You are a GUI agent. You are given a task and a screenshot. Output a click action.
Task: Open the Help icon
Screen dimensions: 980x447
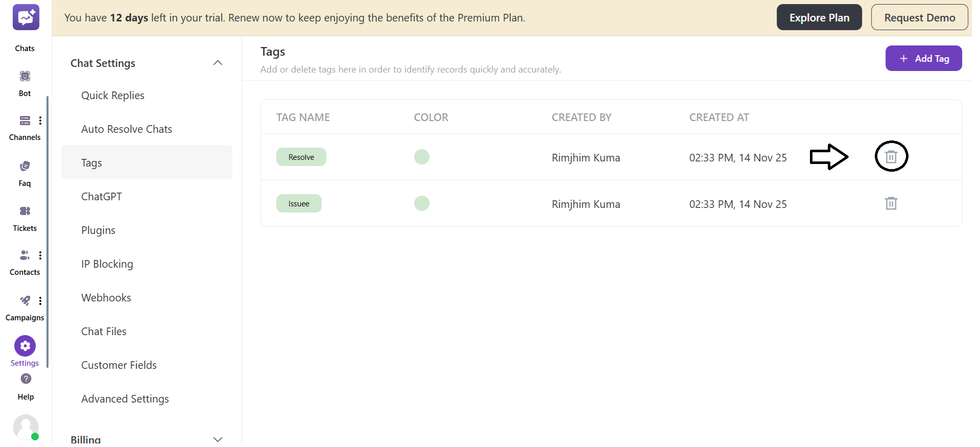(x=26, y=379)
